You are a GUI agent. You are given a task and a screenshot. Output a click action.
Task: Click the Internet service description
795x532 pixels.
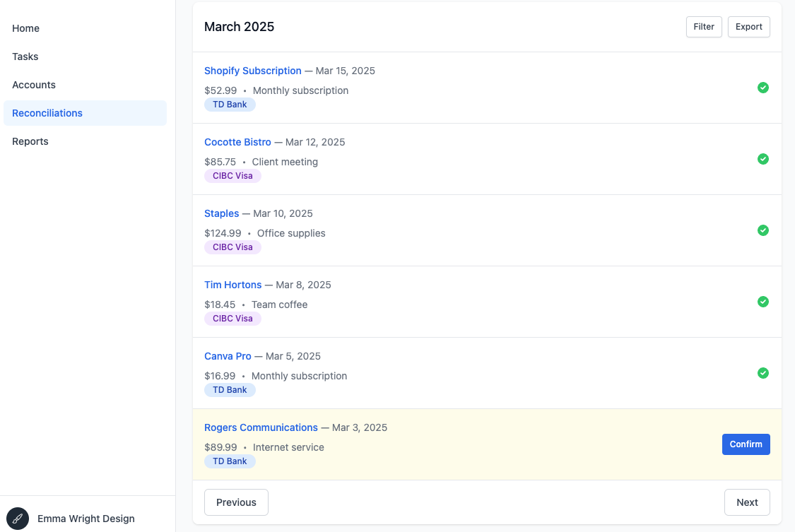click(x=288, y=448)
